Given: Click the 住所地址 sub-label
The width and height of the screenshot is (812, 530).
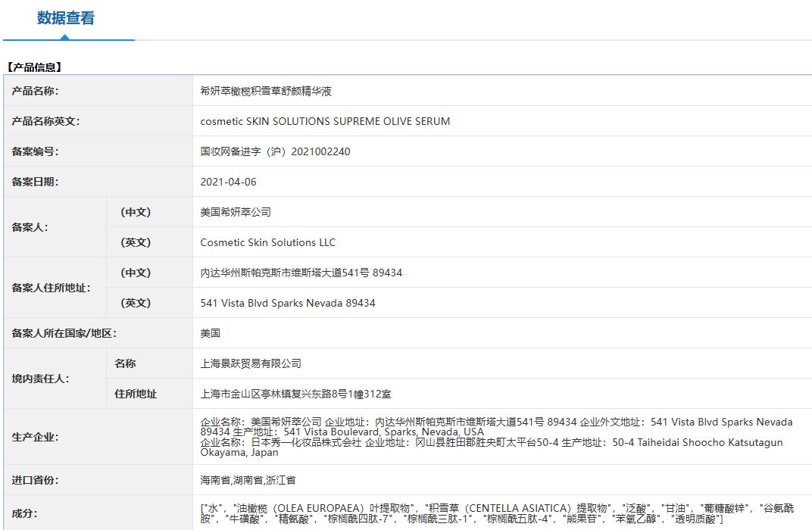Looking at the screenshot, I should (x=136, y=394).
